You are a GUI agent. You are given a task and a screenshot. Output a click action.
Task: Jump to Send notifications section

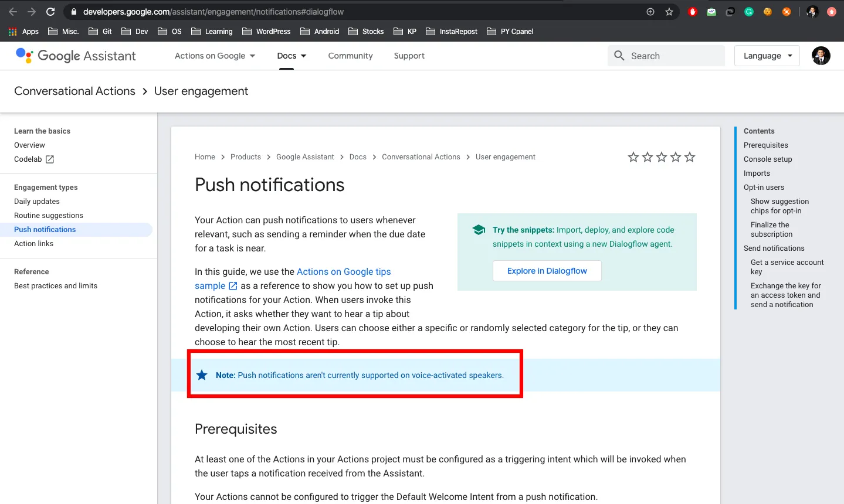tap(774, 248)
